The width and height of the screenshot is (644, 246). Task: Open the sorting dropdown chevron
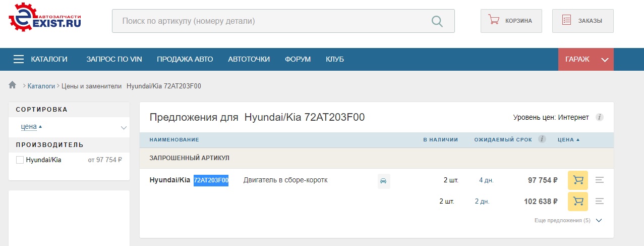tap(124, 128)
